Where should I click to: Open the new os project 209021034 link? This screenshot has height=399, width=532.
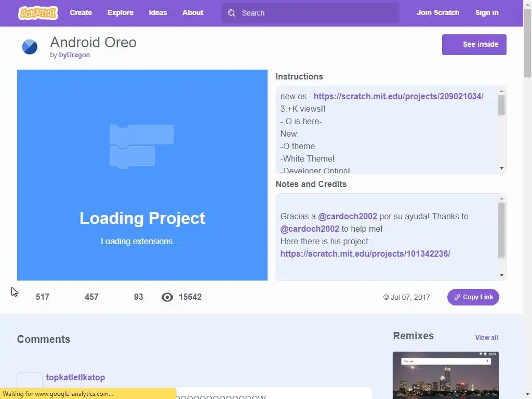398,96
